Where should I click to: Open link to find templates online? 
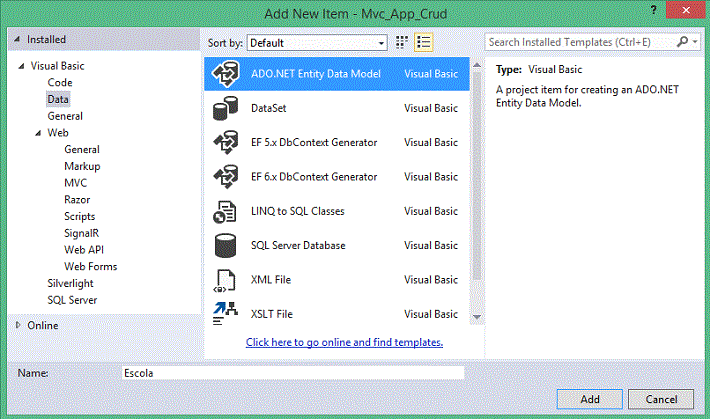click(x=344, y=342)
